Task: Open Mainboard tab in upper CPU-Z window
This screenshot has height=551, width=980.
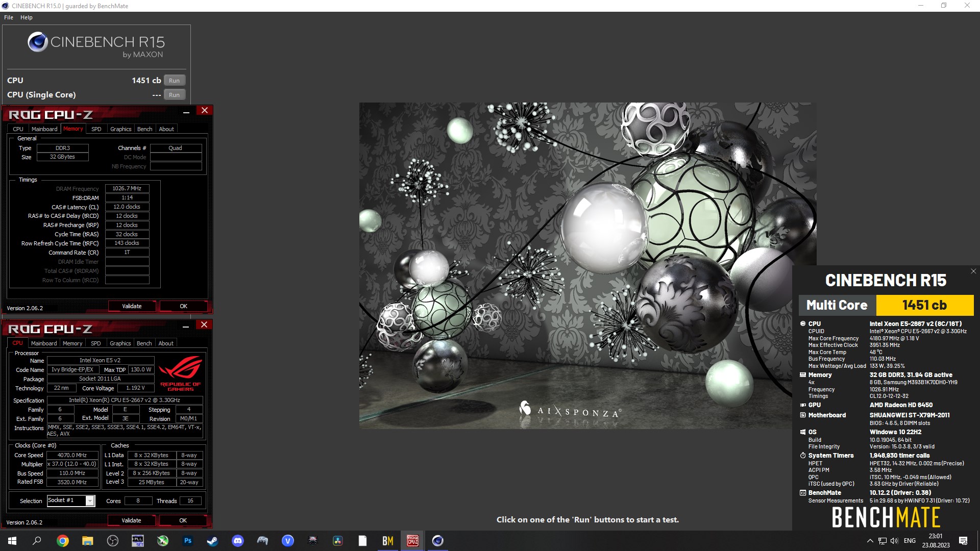Action: point(44,129)
